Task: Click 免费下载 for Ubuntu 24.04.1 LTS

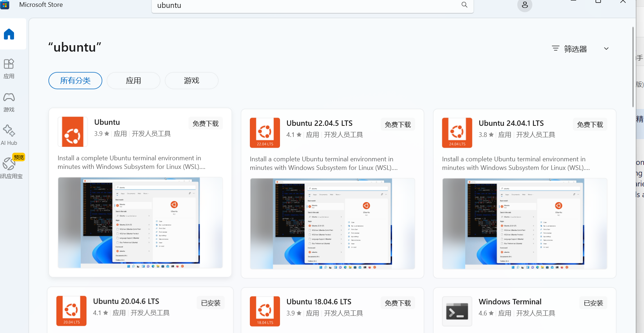Action: point(590,125)
